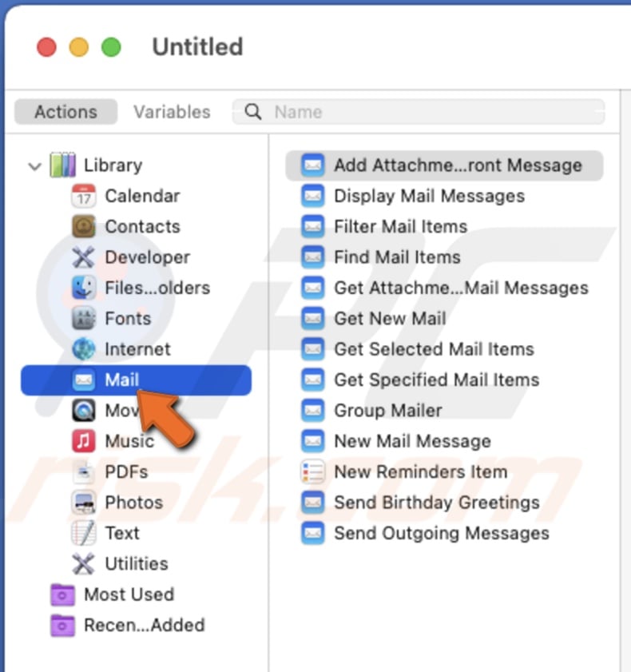Viewport: 631px width, 672px height.
Task: Choose the Utilities library label
Action: (137, 563)
